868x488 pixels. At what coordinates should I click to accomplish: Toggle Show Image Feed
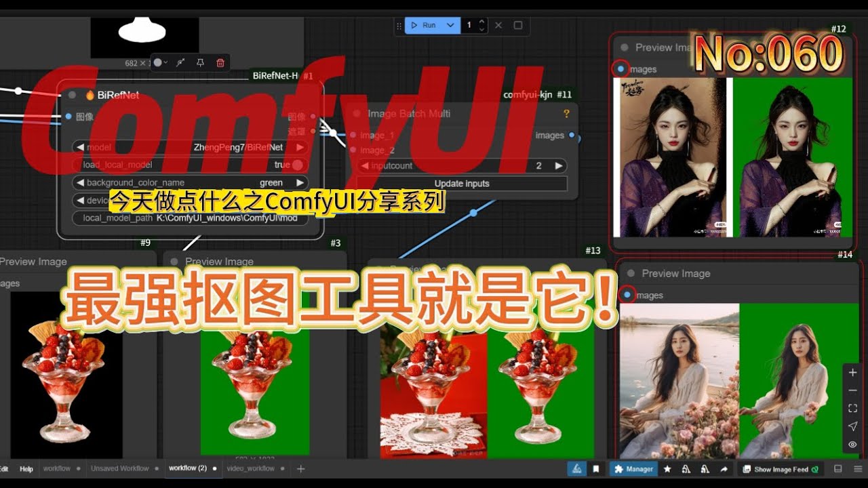pyautogui.click(x=781, y=468)
